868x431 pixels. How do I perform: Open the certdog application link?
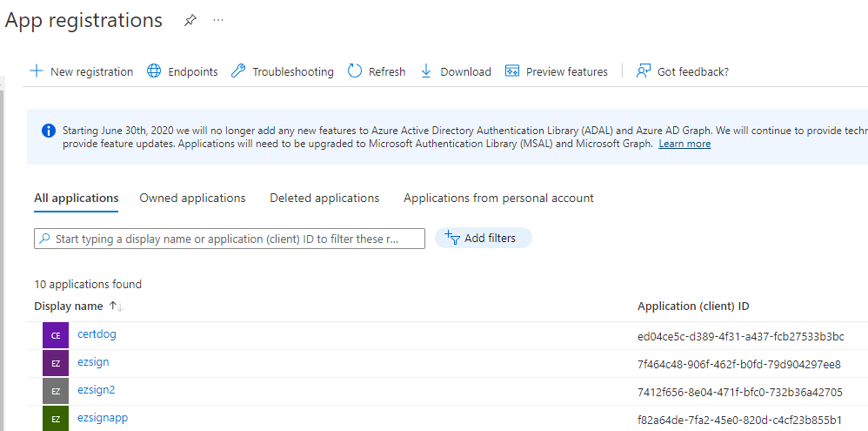pos(97,334)
